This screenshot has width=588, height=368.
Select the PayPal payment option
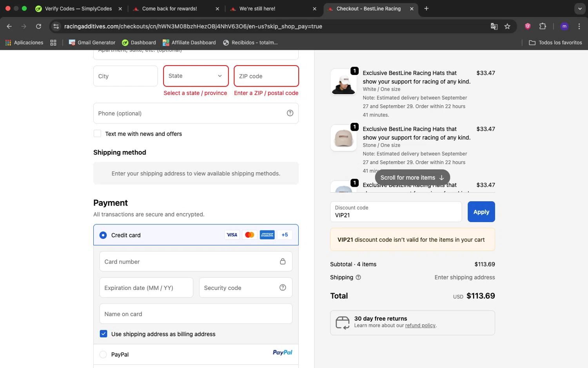103,354
